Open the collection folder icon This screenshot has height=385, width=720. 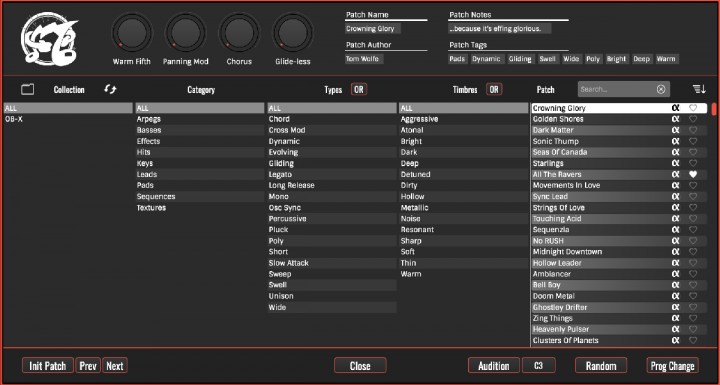tap(28, 89)
